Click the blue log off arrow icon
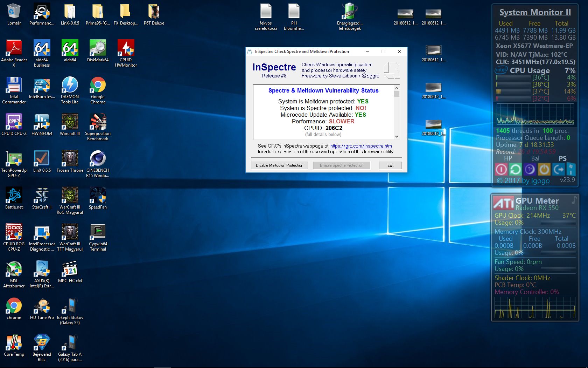Viewport: 588px width, 368px height. 558,170
